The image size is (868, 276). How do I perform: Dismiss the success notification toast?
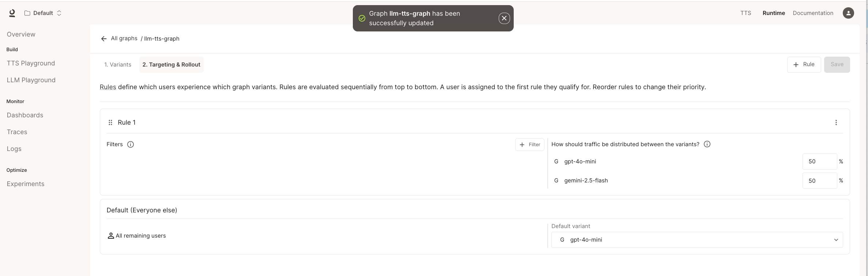pos(504,18)
